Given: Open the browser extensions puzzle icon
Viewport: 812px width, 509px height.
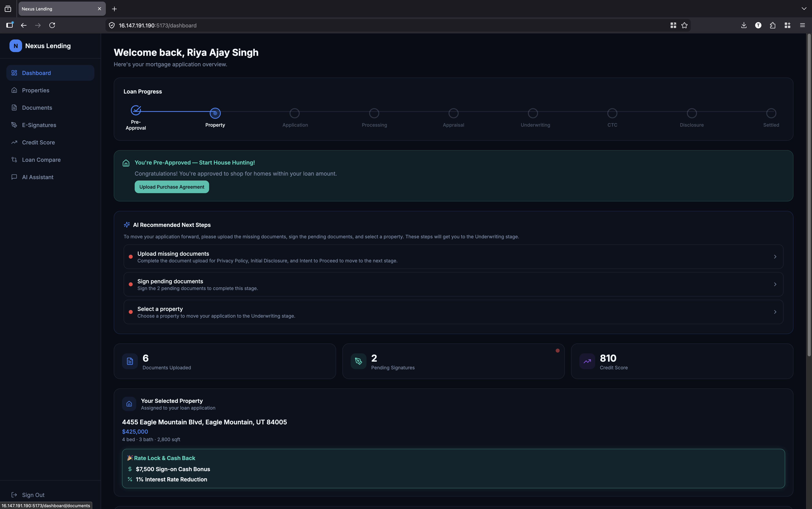Looking at the screenshot, I should click(773, 25).
